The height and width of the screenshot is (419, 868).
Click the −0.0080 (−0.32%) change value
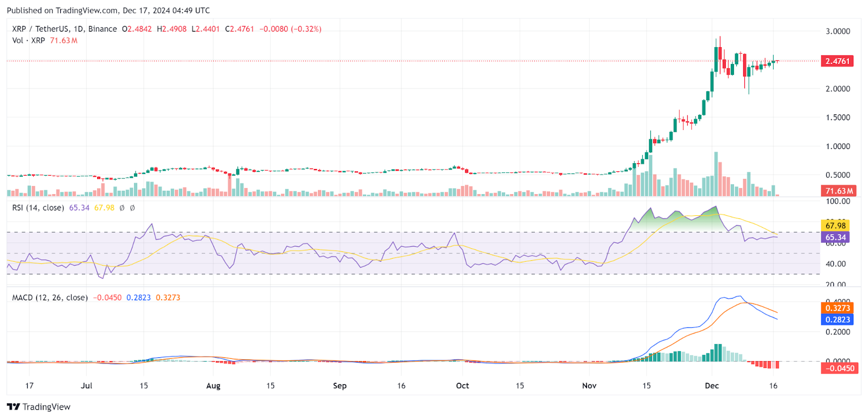click(290, 29)
